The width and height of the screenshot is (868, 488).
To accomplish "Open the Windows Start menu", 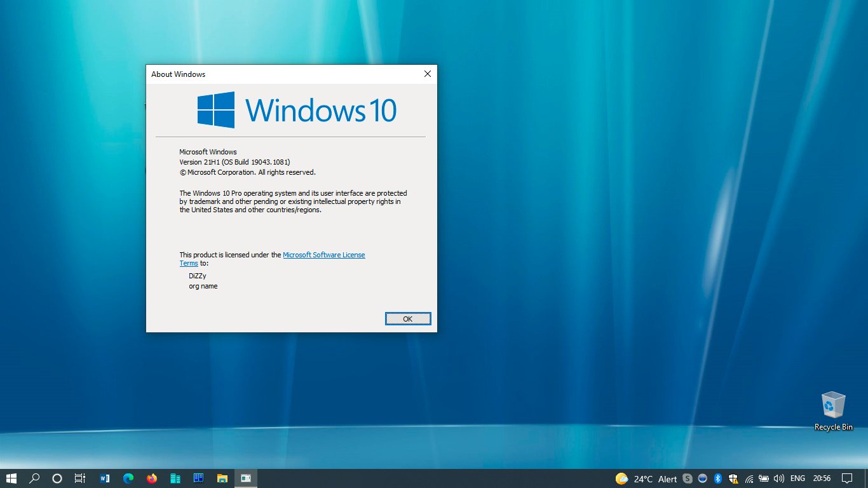I will (11, 478).
